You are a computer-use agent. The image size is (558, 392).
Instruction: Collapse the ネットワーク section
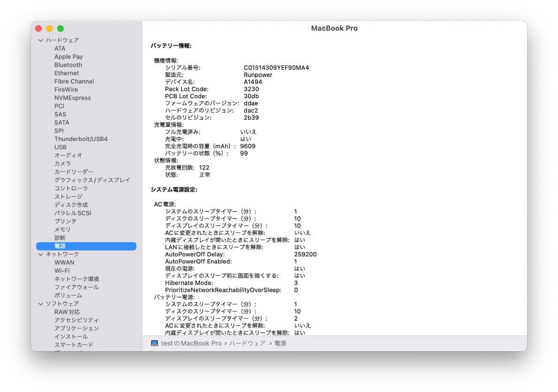pyautogui.click(x=40, y=254)
